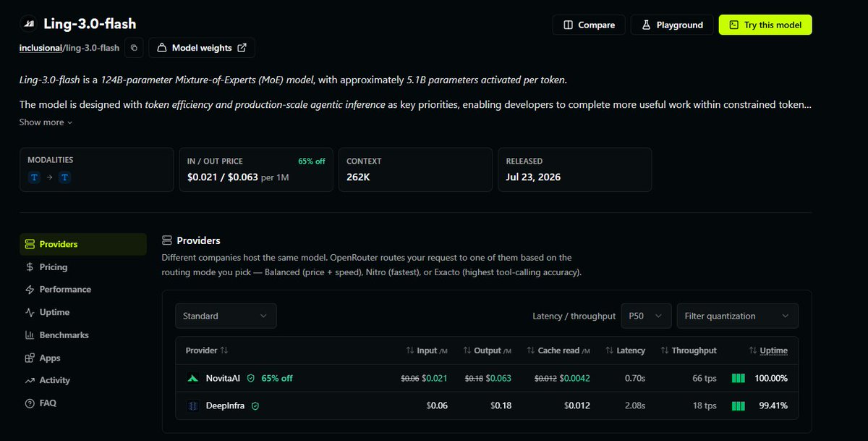Click DeepInfra uptime bars indicator

tap(738, 406)
